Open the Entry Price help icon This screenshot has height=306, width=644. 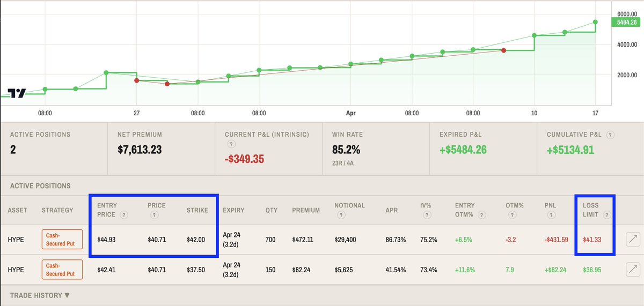click(x=124, y=215)
